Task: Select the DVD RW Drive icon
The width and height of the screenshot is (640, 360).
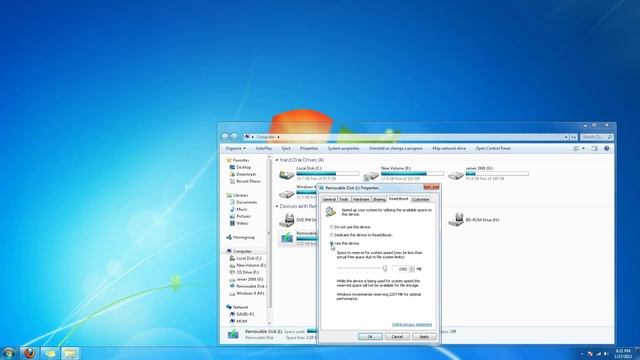Action: click(x=287, y=220)
